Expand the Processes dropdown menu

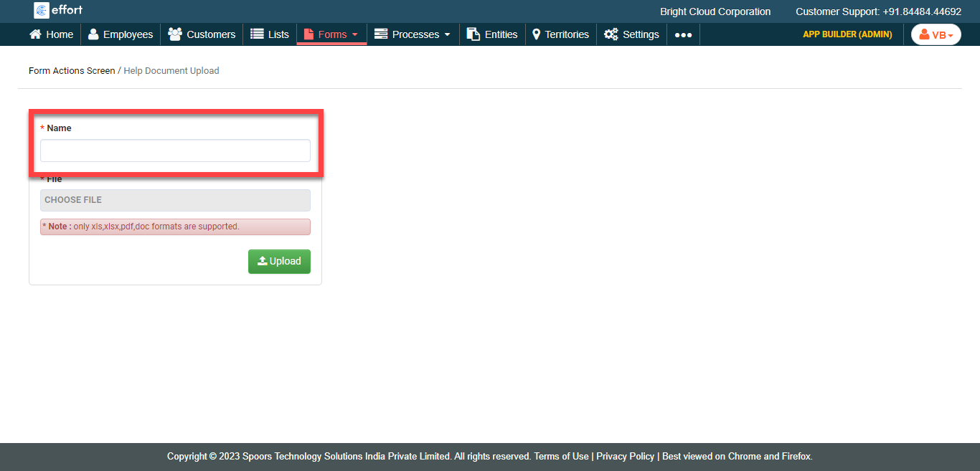tap(413, 34)
